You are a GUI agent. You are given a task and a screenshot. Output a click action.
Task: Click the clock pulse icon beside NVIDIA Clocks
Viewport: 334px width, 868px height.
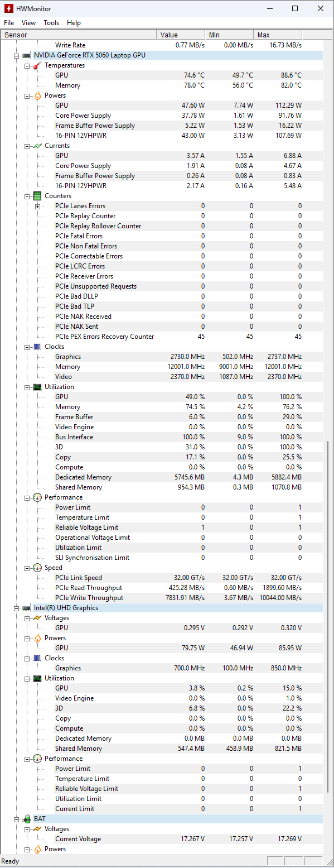pos(37,347)
